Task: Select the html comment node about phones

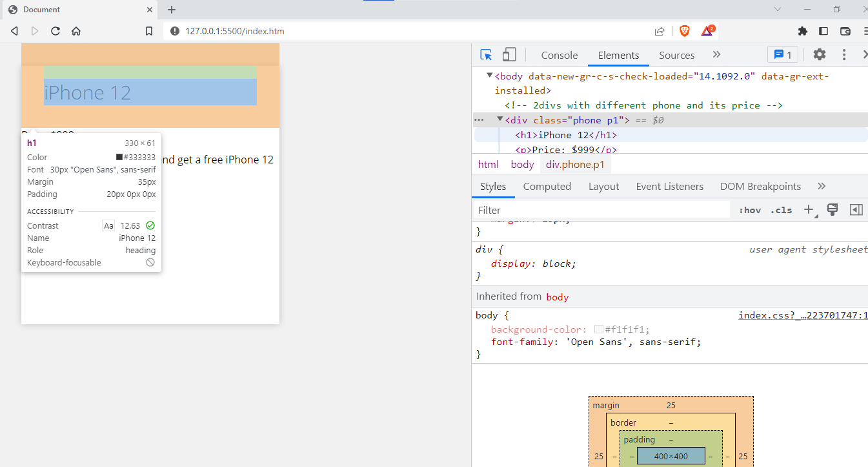Action: click(643, 105)
